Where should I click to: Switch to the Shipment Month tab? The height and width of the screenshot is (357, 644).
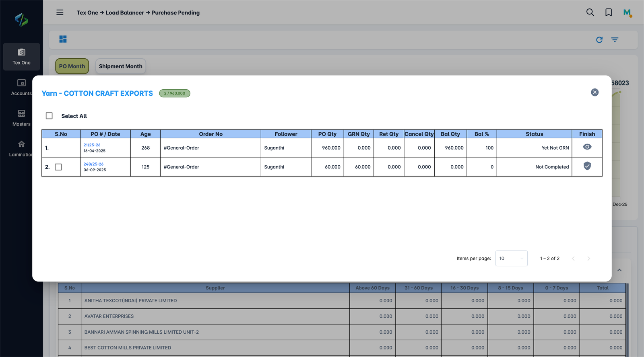[x=120, y=66]
